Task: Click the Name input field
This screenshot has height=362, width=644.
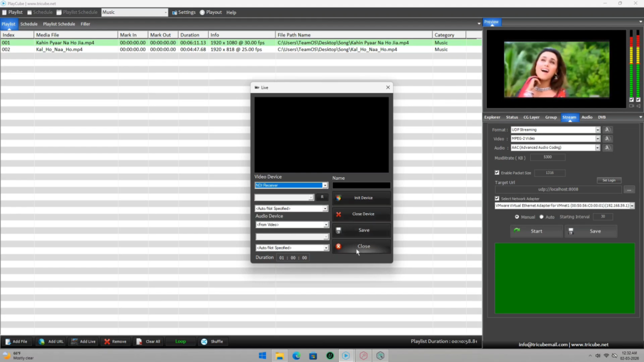Action: 362,185
